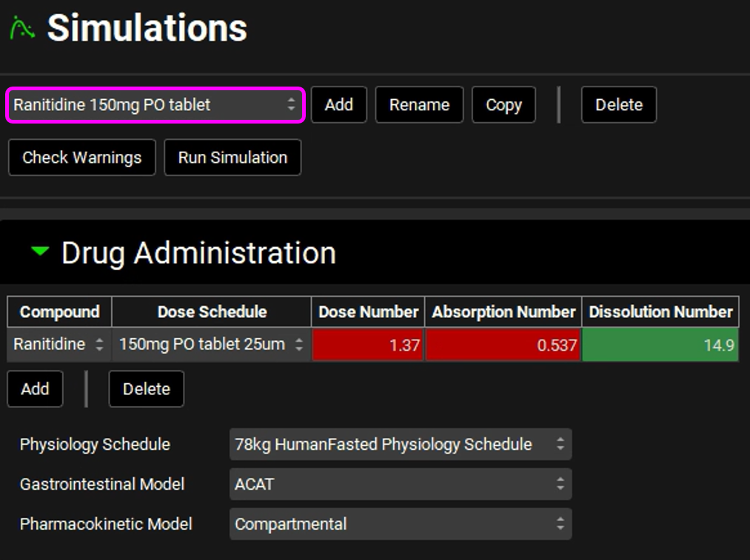Open the Dose Schedule cell dropdown
The width and height of the screenshot is (750, 560).
pos(211,345)
